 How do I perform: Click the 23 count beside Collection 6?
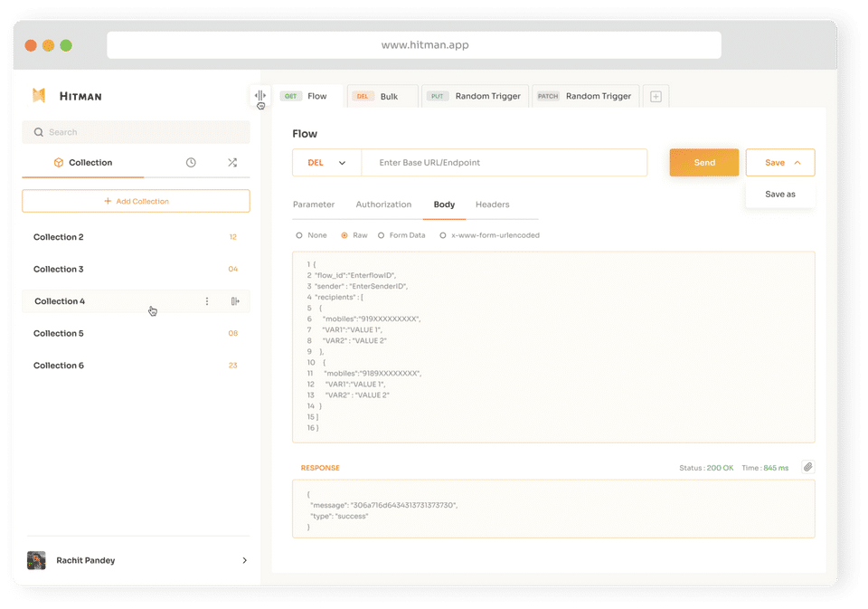(233, 366)
